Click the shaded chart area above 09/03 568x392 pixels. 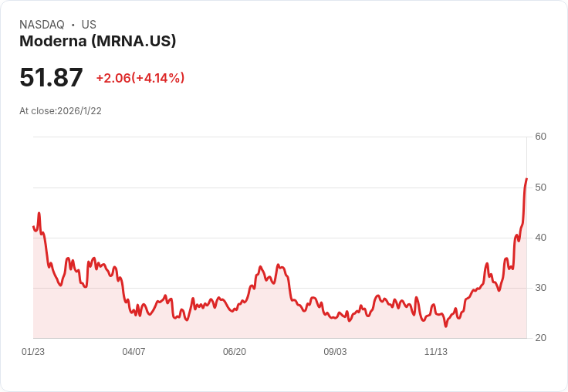(x=335, y=327)
